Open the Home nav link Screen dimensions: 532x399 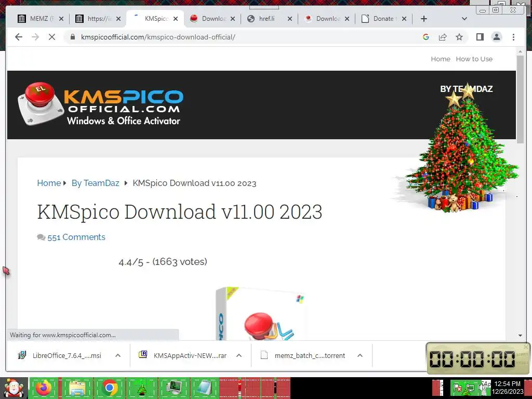441,59
